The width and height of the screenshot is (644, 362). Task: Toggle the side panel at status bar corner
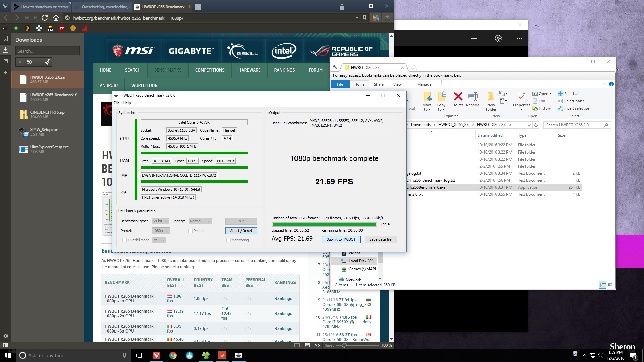(x=6, y=345)
